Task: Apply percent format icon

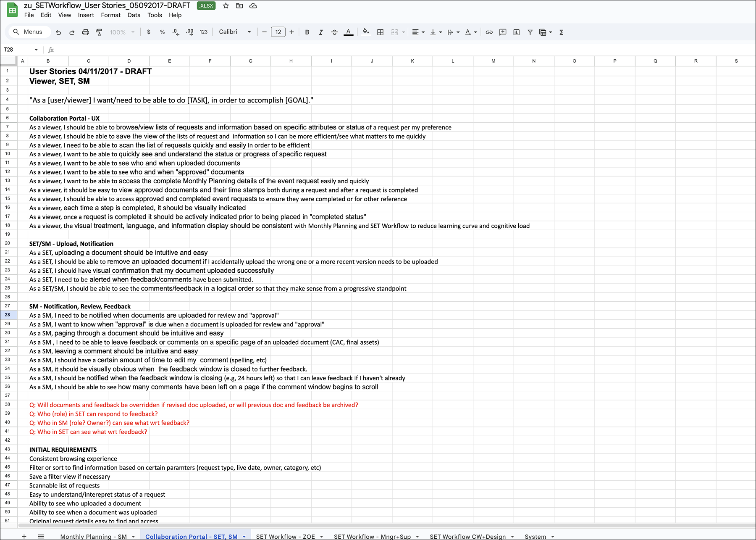Action: click(x=162, y=32)
